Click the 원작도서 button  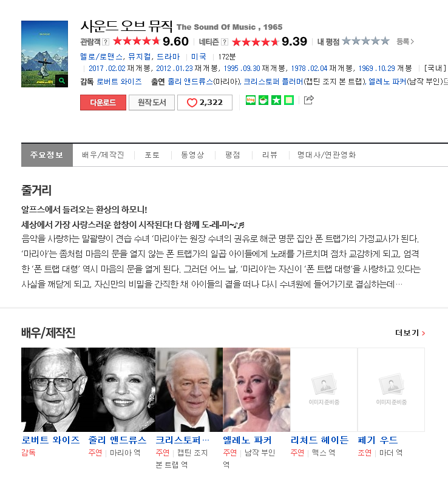(x=152, y=103)
